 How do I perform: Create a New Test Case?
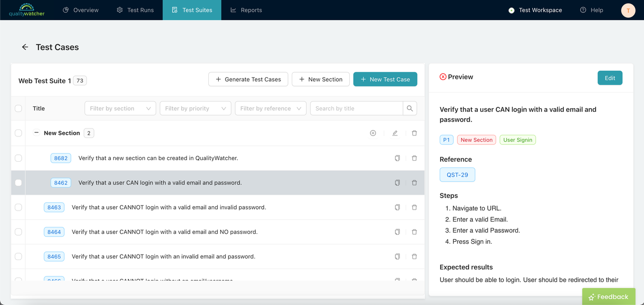(385, 79)
